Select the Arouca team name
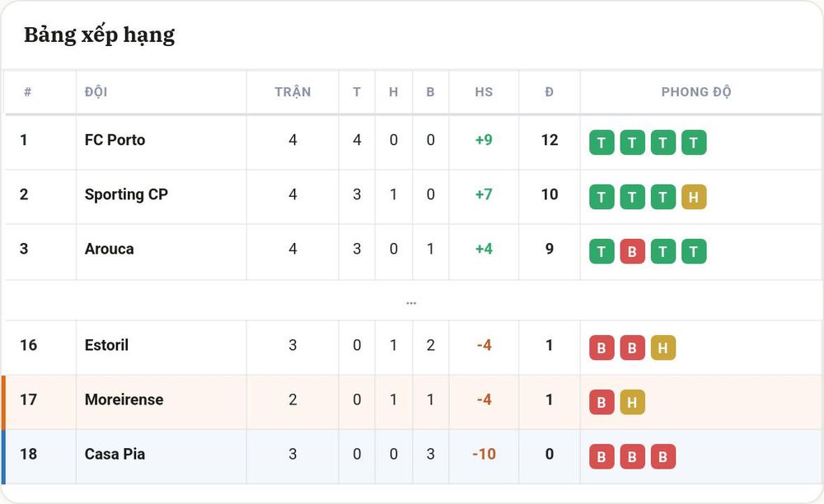The height and width of the screenshot is (504, 824). 110,249
